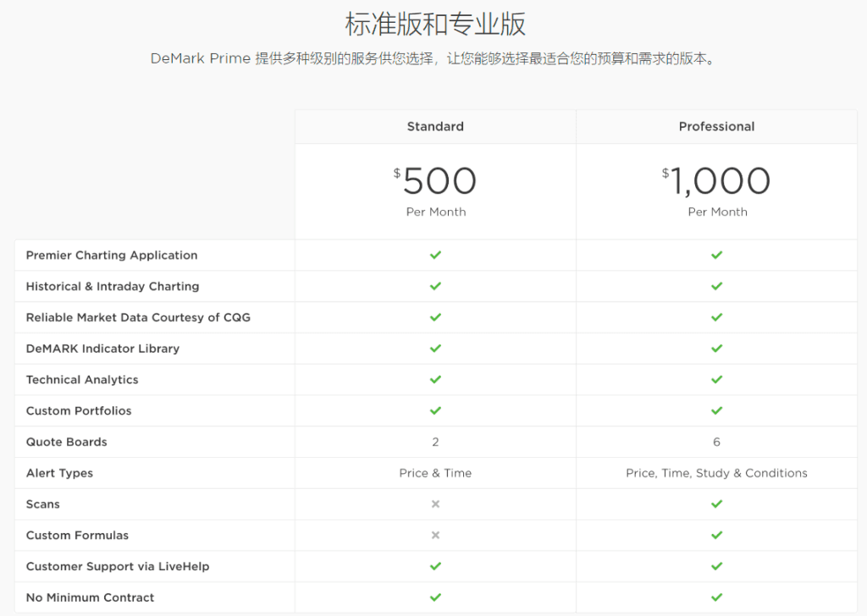
Task: Click the Quote Boards row label
Action: point(67,442)
